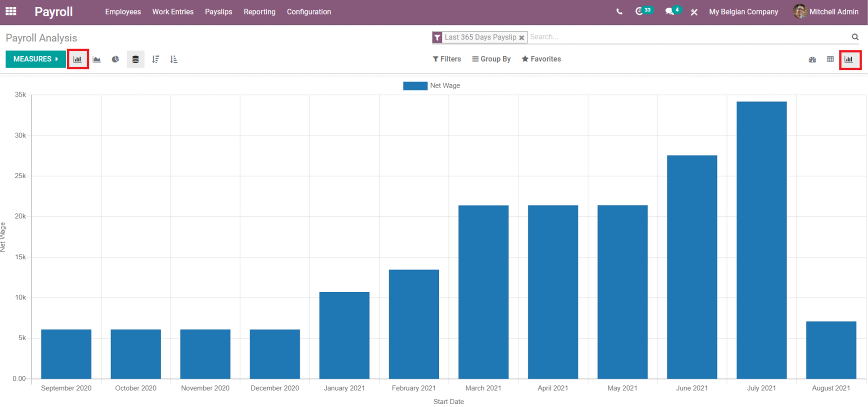Click the September 2020 bar
This screenshot has height=407, width=868.
tap(66, 354)
